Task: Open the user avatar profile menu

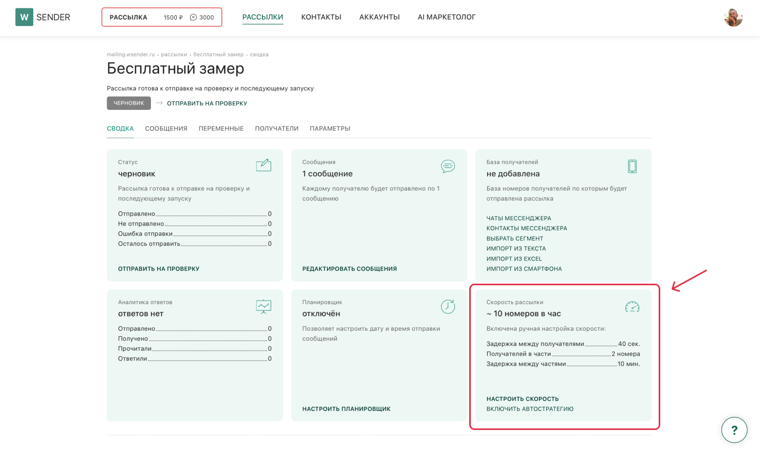Action: [733, 17]
